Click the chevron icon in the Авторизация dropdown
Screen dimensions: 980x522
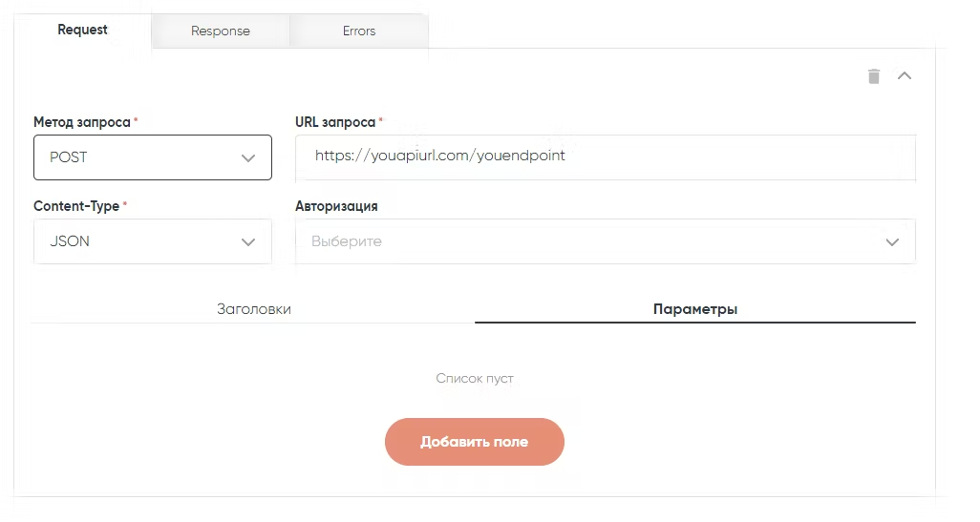click(x=892, y=242)
